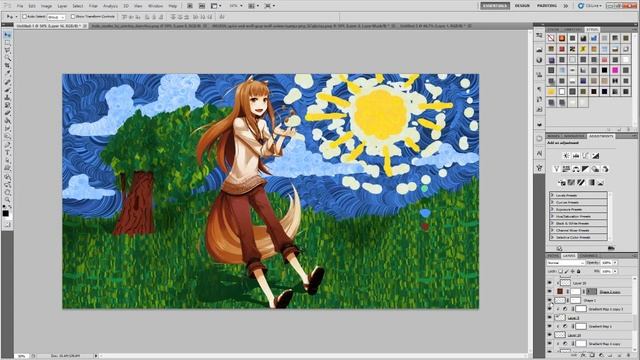Open the File menu
Screen dimensions: 640x360
(x=20, y=6)
